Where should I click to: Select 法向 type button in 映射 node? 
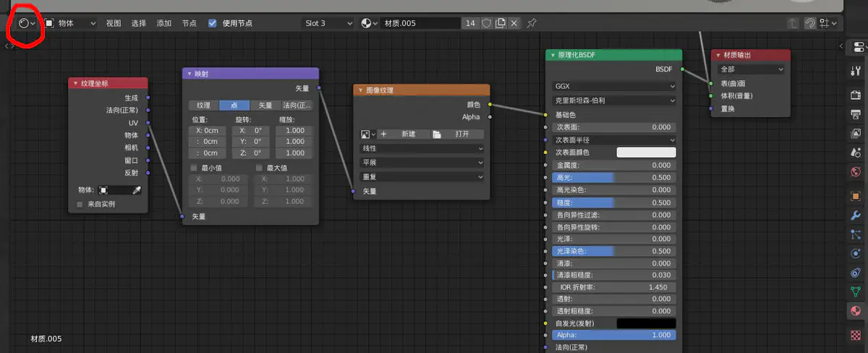click(297, 106)
